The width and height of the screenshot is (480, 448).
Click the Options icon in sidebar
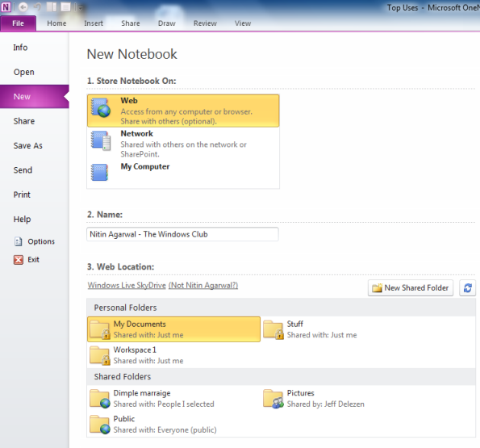tap(19, 241)
